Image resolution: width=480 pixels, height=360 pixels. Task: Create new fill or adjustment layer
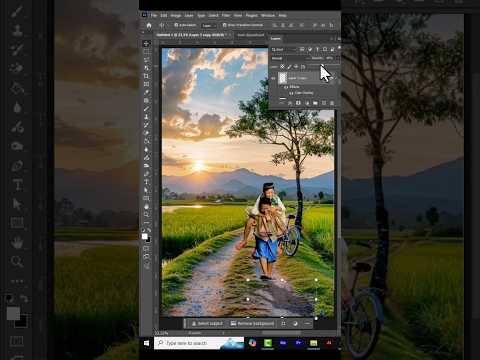click(x=307, y=103)
